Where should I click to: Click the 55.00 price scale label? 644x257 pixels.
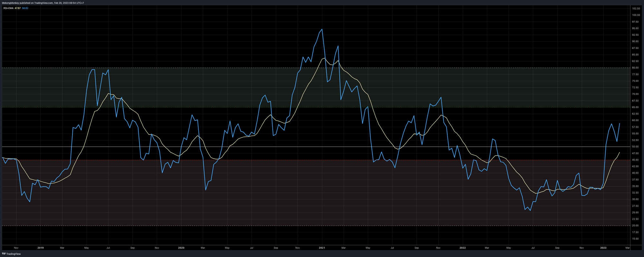point(636,134)
